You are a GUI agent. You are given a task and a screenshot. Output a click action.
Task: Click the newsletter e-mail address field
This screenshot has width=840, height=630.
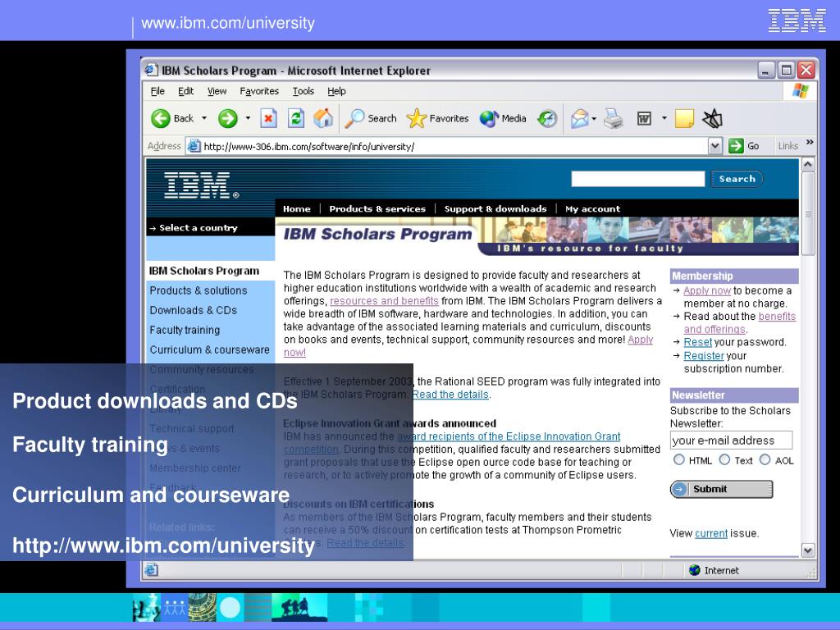tap(731, 441)
